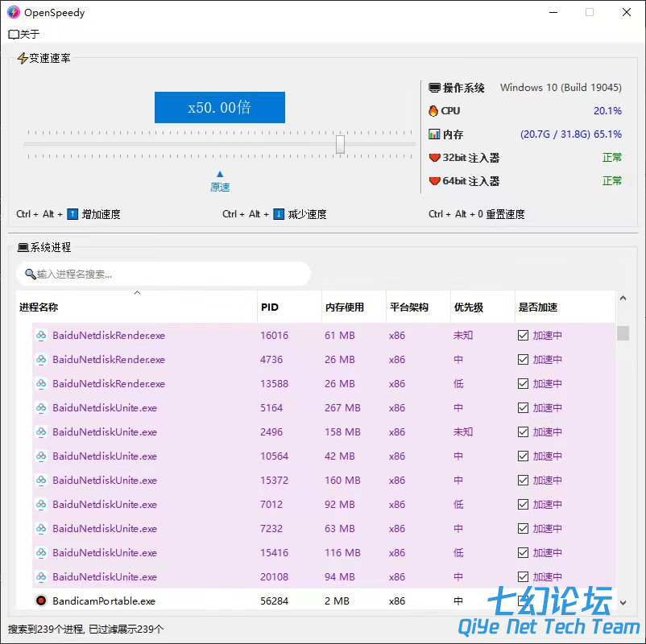
Task: Click the scroll-down arrow of the process list
Action: [623, 603]
